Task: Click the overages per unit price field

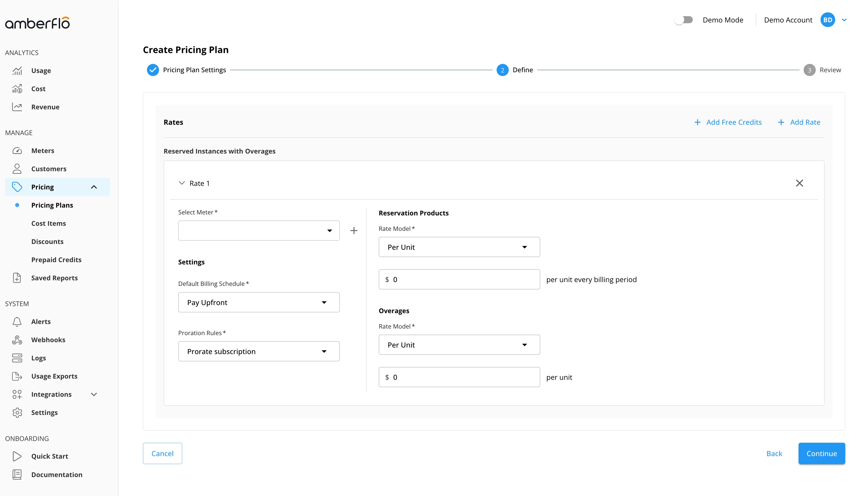Action: (x=459, y=377)
